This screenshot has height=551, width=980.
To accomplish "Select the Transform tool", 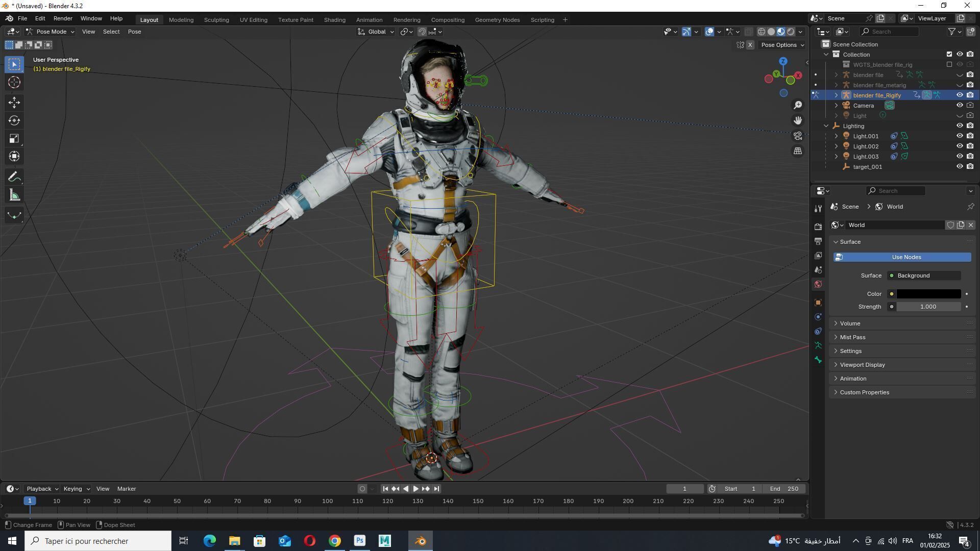I will pos(14,156).
